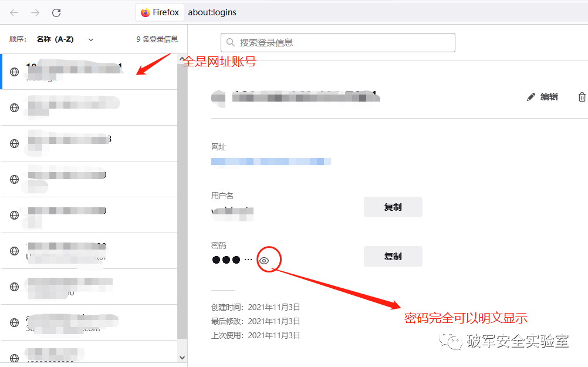The image size is (588, 367).
Task: Select the fifth saved login entry
Action: pos(89,215)
